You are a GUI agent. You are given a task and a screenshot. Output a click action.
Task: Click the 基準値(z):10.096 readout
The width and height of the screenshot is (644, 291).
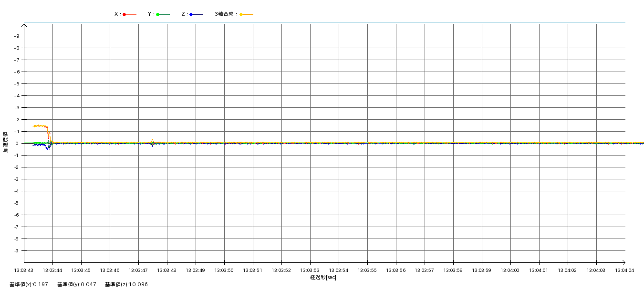[126, 284]
